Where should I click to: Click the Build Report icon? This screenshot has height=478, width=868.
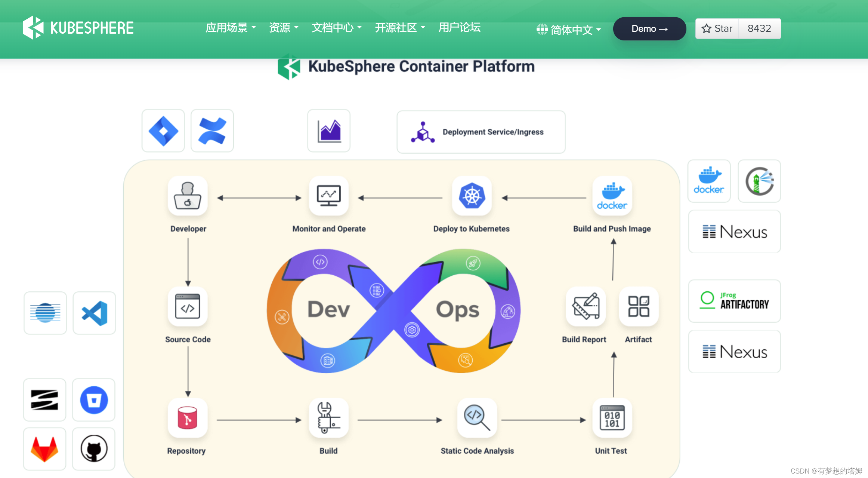tap(586, 307)
